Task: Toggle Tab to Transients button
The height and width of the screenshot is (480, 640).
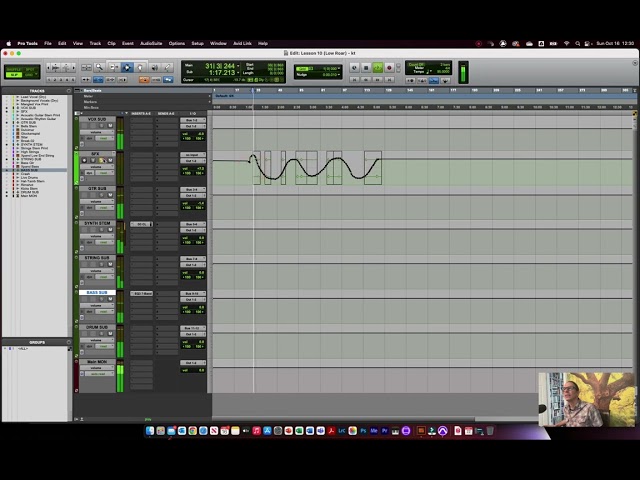Action: (x=86, y=80)
